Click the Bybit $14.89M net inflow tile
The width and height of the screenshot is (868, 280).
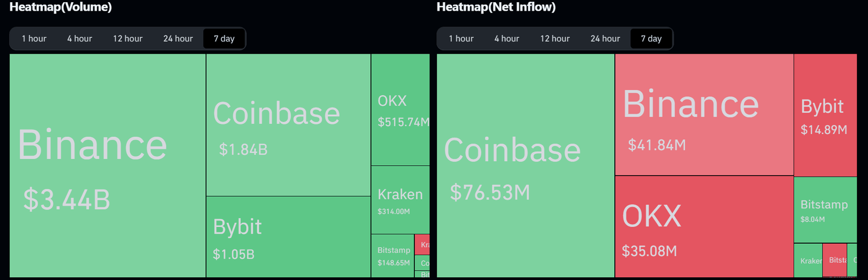(x=825, y=115)
